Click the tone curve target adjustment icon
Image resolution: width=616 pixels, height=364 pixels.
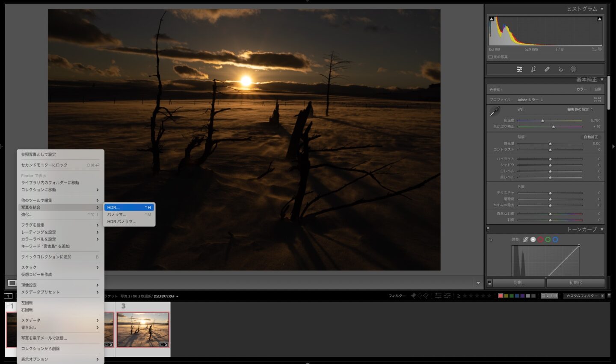pos(491,240)
